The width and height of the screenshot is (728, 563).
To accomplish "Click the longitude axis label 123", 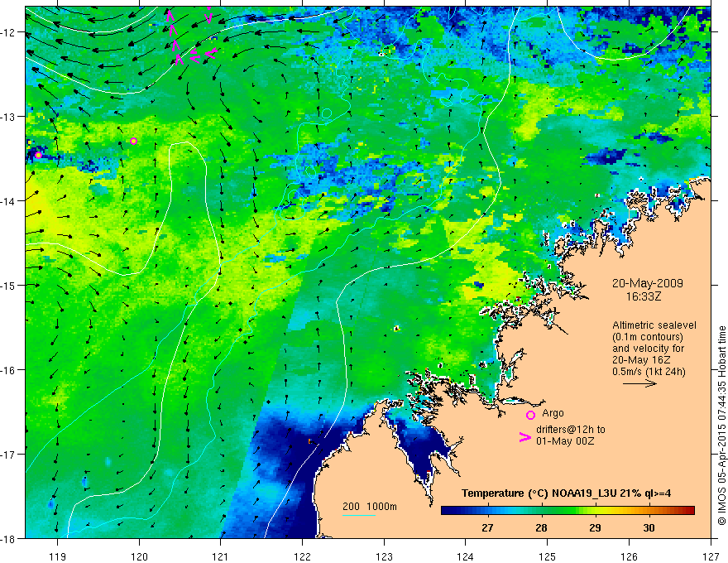I will pos(384,556).
